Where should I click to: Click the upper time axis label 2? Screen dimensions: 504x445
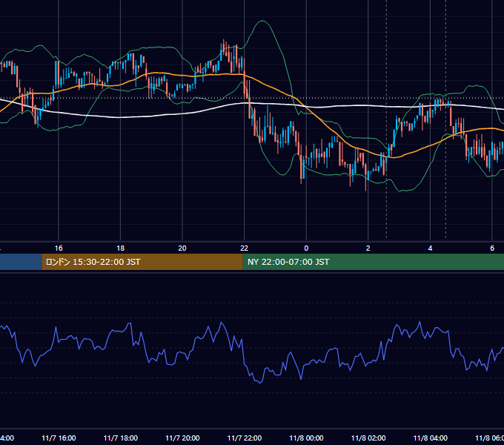(368, 248)
